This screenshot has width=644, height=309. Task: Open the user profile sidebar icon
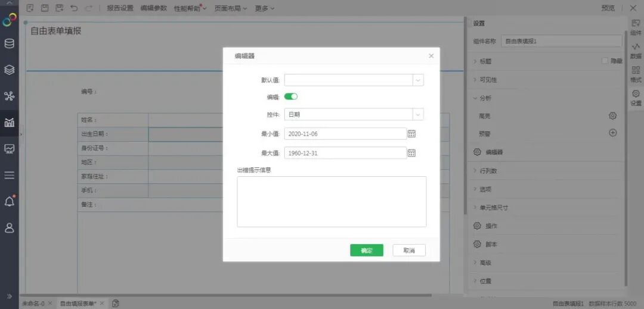coord(9,228)
